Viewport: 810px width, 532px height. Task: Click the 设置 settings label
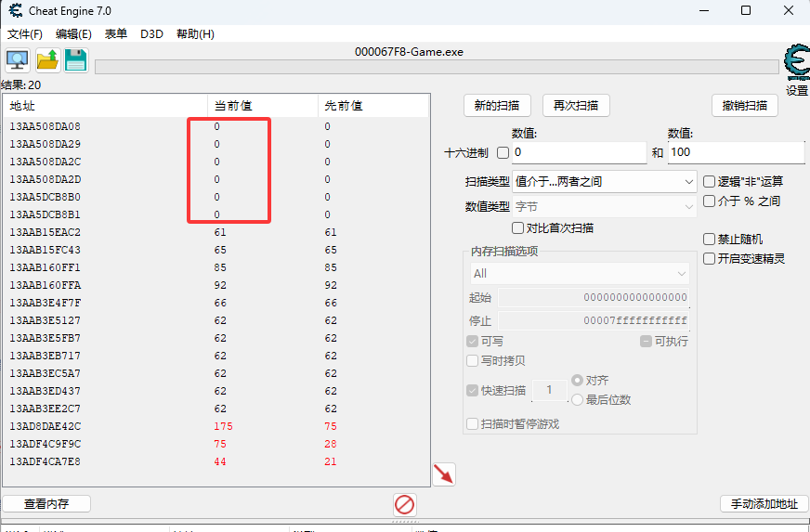797,90
